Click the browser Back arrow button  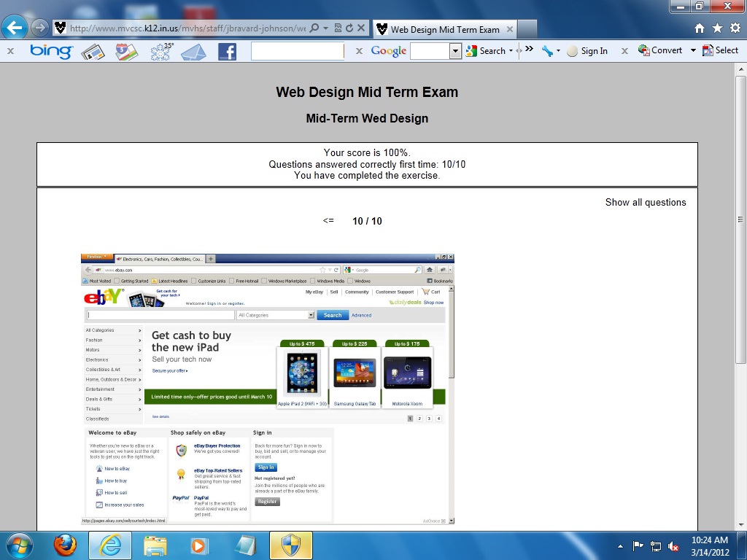coord(15,28)
